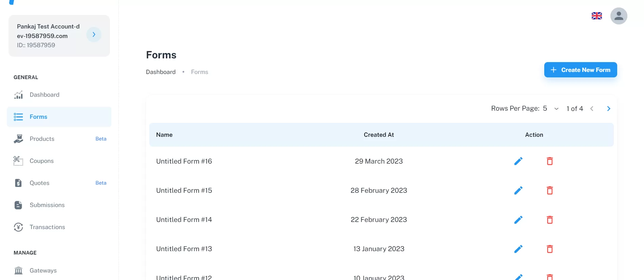
Task: Click the 22 February 2023 date cell
Action: point(379,220)
